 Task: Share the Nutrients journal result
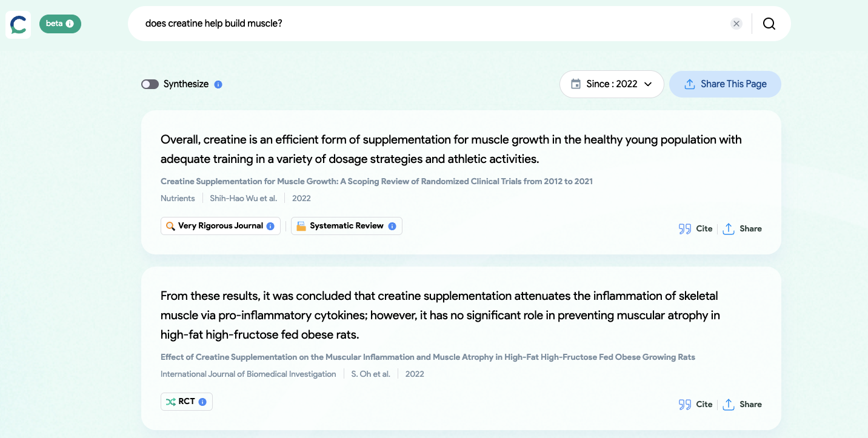(742, 228)
